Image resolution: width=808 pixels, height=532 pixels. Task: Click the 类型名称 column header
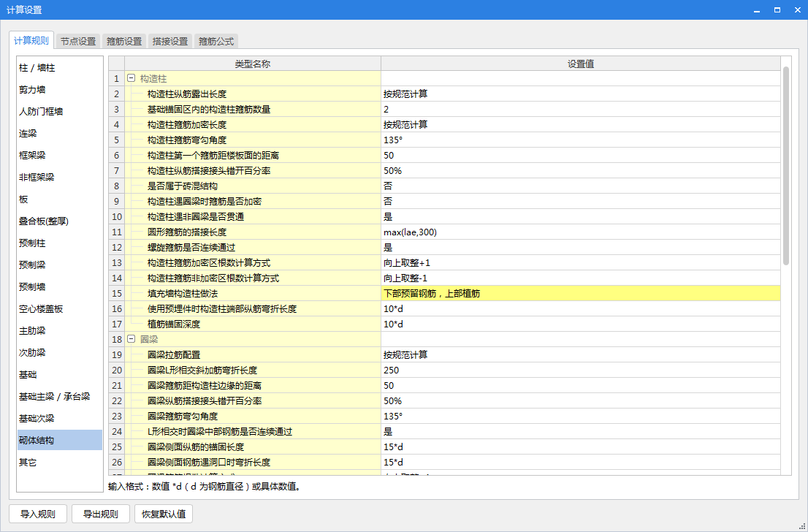click(x=253, y=64)
